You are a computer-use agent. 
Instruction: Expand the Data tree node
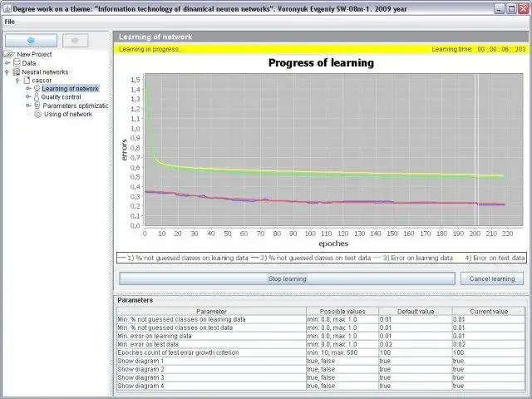[7, 63]
